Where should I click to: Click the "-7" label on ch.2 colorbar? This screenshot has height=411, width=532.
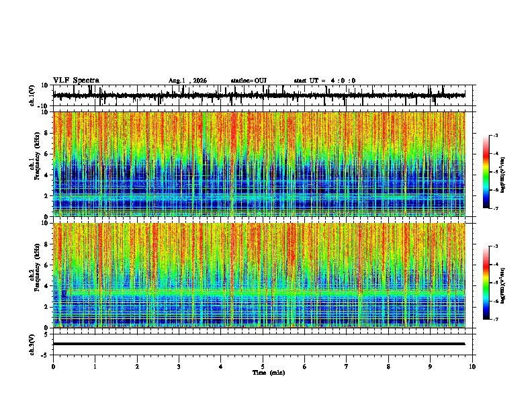point(495,319)
